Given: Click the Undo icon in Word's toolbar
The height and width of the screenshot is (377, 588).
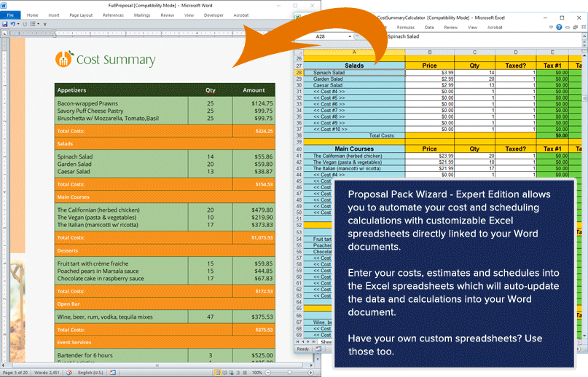Looking at the screenshot, I should click(12, 24).
